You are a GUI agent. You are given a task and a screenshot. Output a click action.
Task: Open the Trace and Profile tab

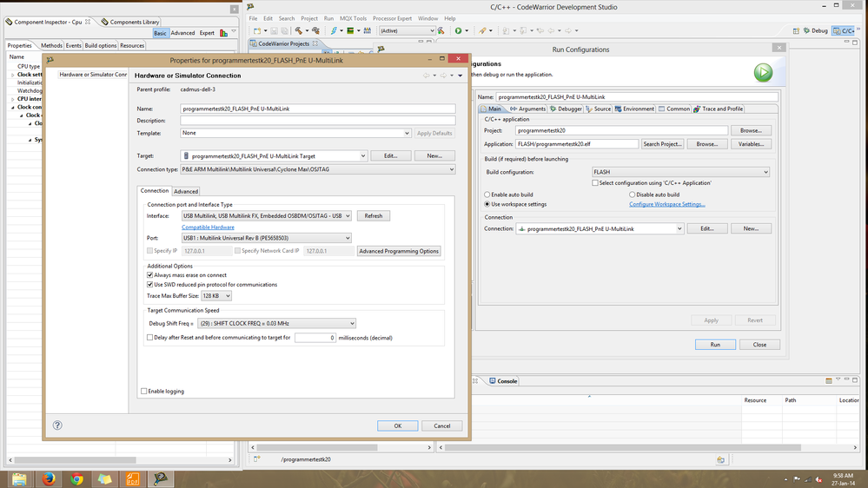(x=718, y=109)
